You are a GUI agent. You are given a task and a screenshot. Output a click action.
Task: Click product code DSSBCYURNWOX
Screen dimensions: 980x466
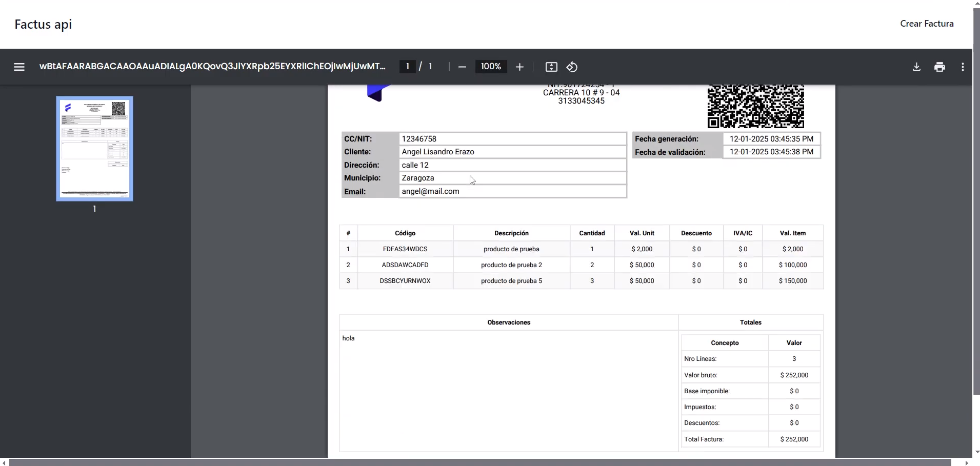click(405, 281)
